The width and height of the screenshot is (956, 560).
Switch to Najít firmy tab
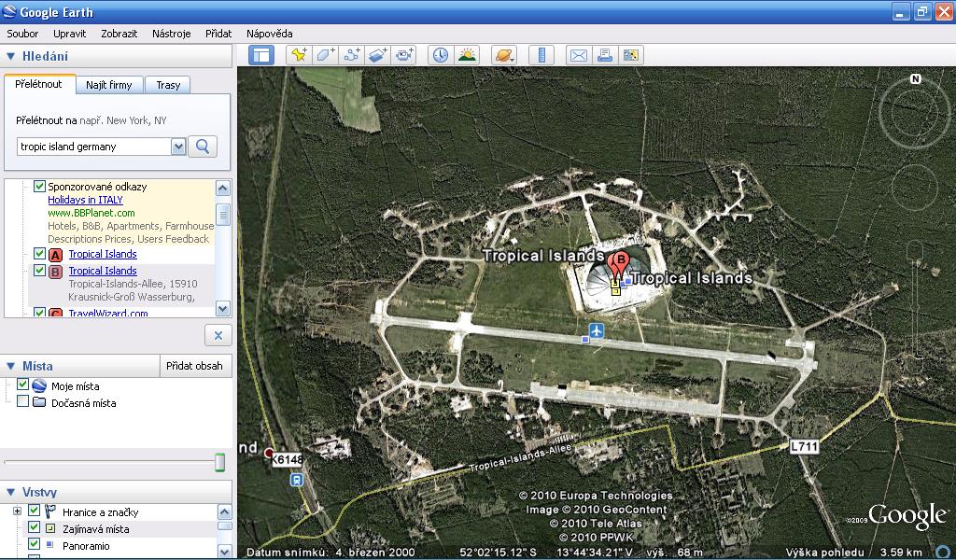(109, 85)
